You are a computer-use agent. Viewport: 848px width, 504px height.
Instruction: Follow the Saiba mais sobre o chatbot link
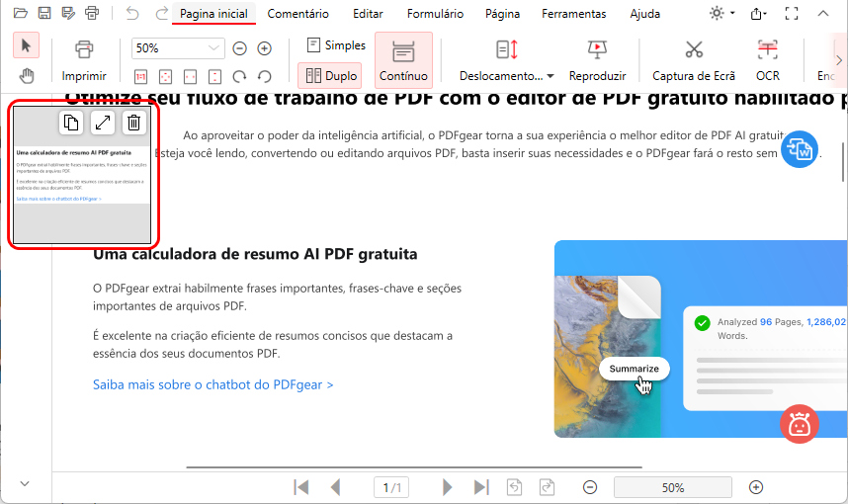(213, 384)
